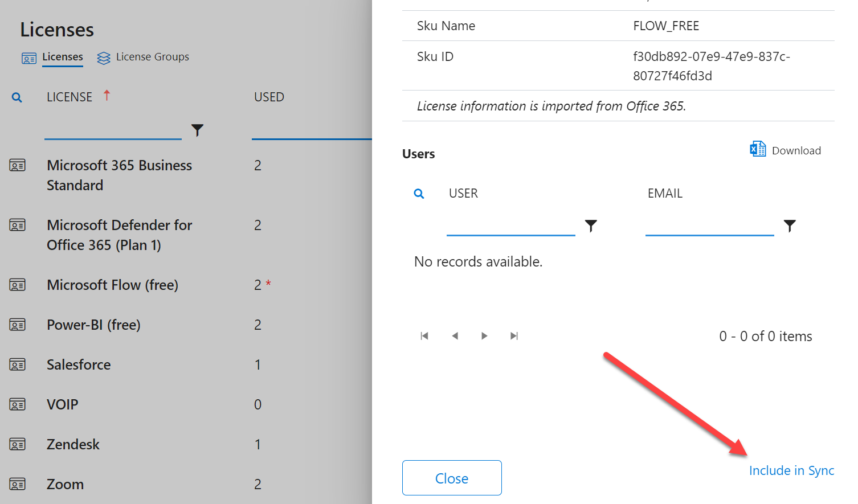
Task: Click the 0 - 0 of 0 items label
Action: [x=766, y=336]
